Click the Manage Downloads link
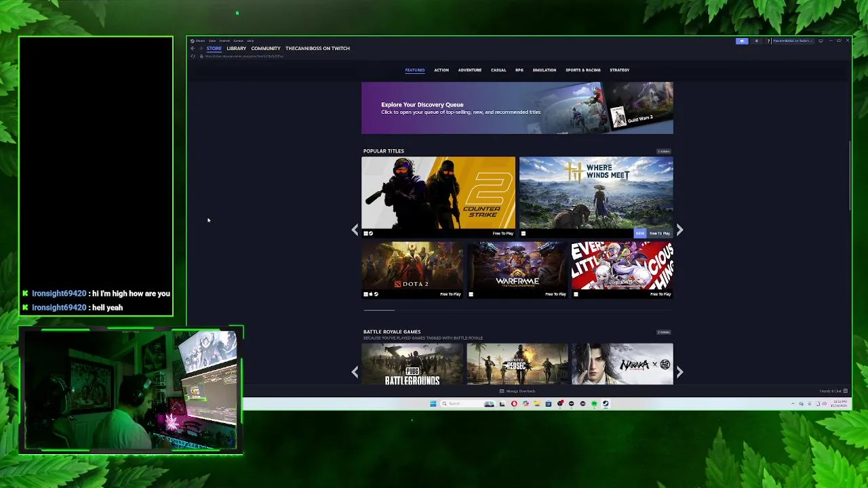This screenshot has height=488, width=868. tap(517, 391)
